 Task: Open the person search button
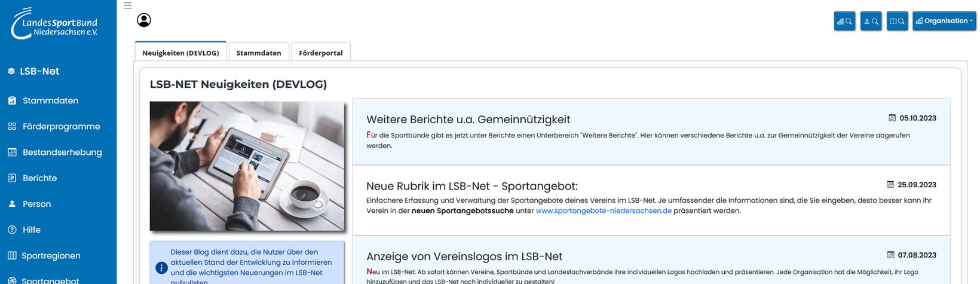[871, 21]
